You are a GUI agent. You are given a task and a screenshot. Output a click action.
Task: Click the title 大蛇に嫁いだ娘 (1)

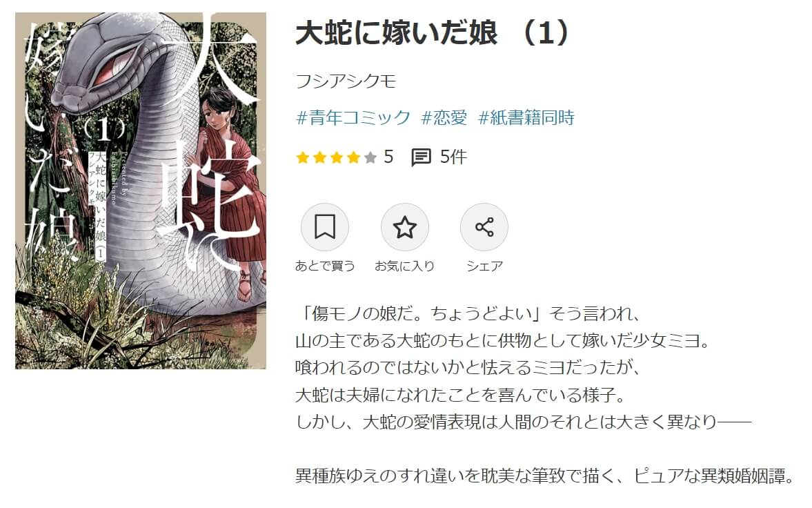tap(433, 33)
